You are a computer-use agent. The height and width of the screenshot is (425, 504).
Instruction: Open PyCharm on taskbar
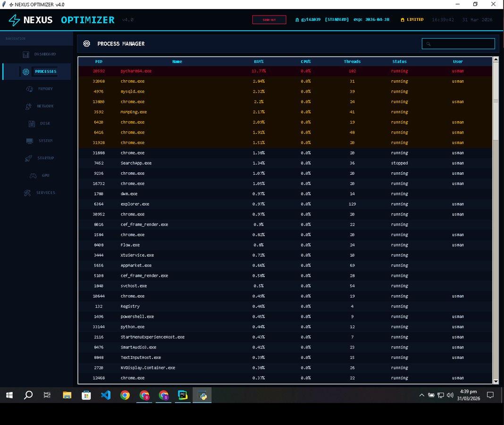(183, 395)
